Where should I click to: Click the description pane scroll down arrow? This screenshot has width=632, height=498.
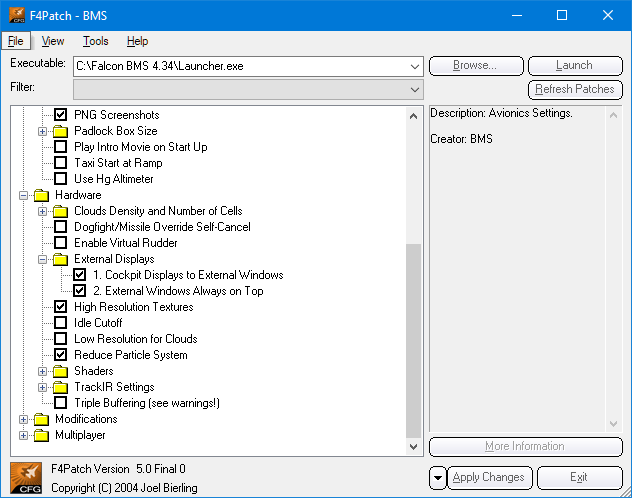[613, 424]
